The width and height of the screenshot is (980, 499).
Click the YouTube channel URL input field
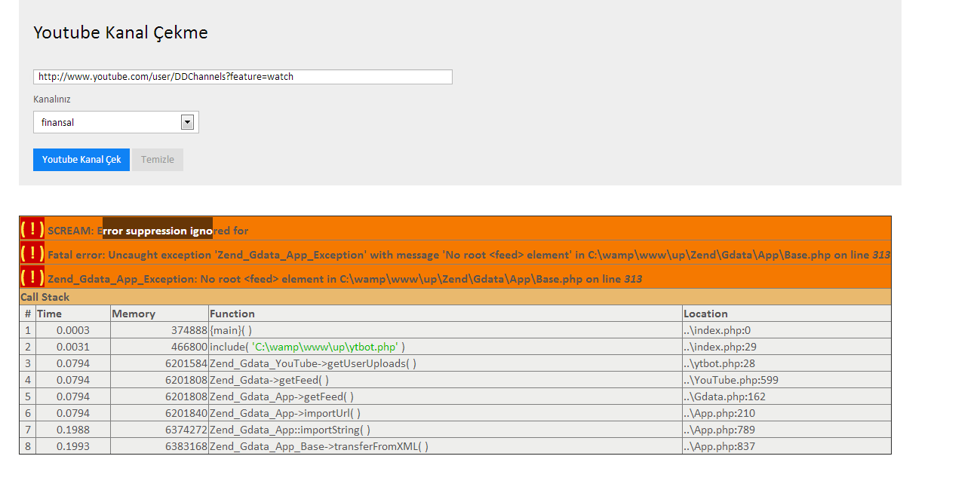pos(242,77)
